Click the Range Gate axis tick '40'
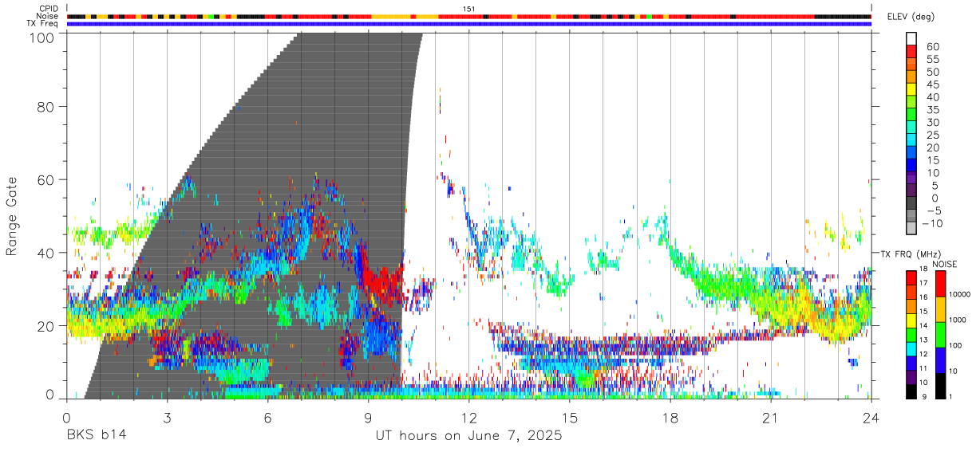The image size is (980, 452). point(46,253)
